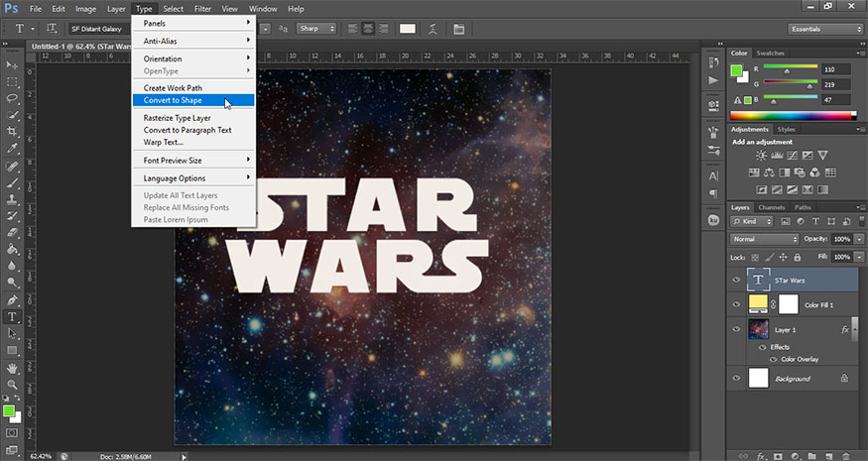Select the Pen tool
This screenshot has width=868, height=461.
(12, 300)
